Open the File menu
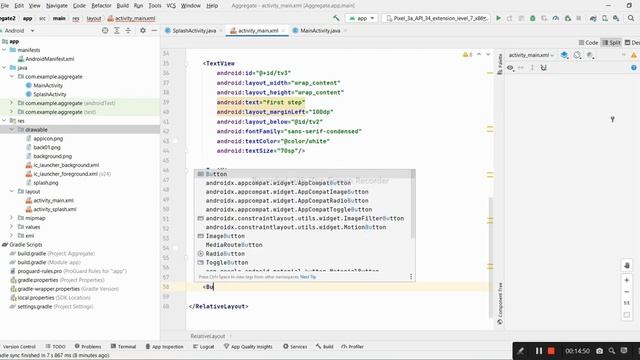 [x=5, y=6]
